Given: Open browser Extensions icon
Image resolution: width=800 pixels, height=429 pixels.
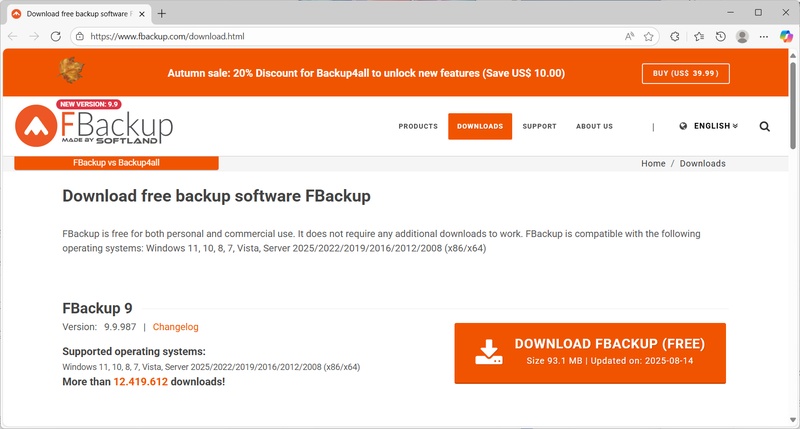Looking at the screenshot, I should click(675, 36).
